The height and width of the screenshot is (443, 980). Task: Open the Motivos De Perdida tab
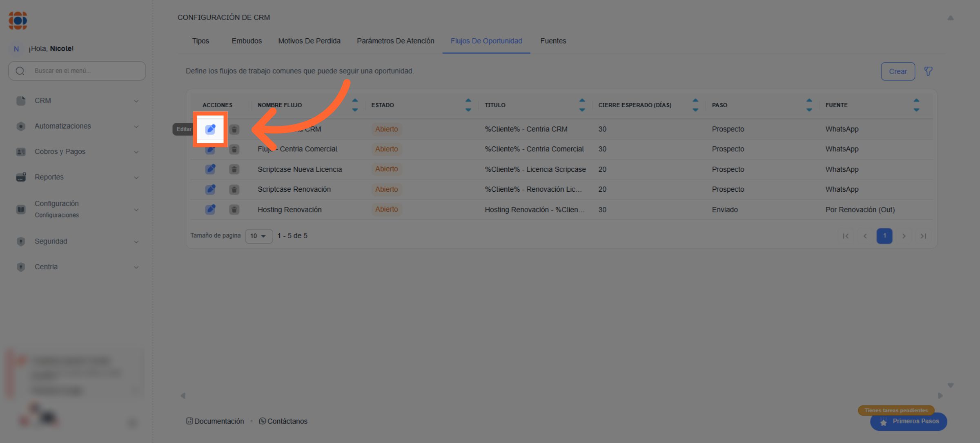point(309,41)
